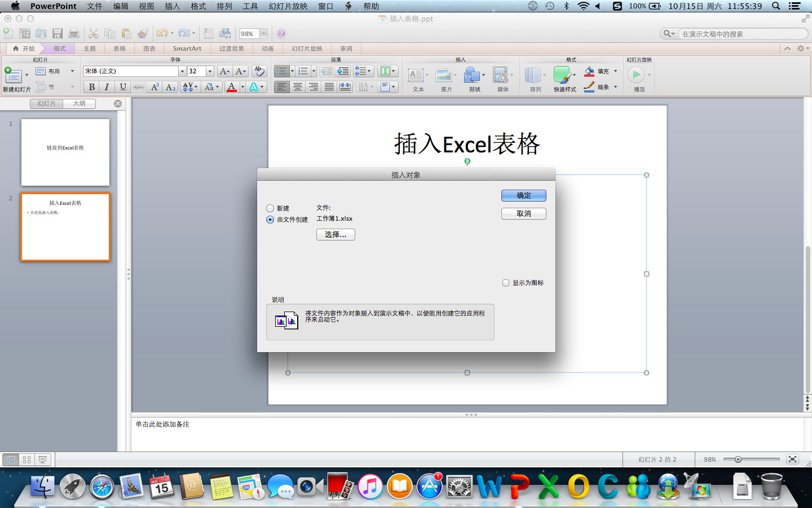Check the 显示为图标 checkbox
Screen dimensions: 812x508
[506, 283]
